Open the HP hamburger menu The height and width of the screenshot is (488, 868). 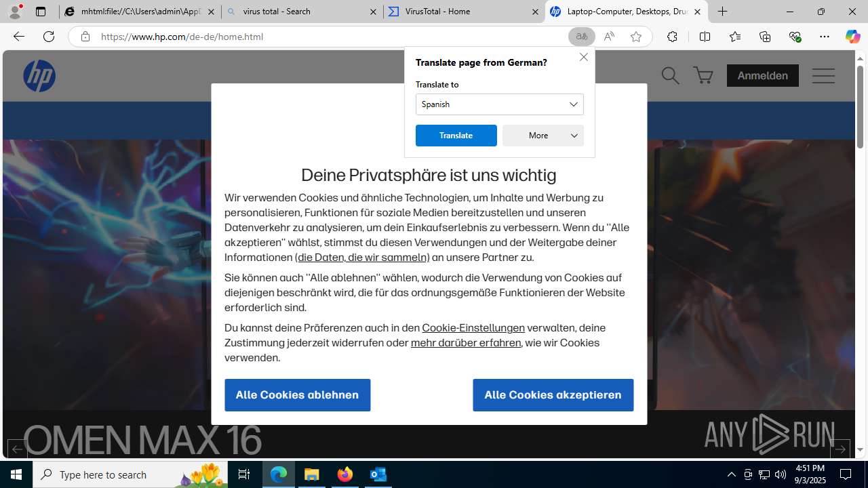(x=823, y=75)
